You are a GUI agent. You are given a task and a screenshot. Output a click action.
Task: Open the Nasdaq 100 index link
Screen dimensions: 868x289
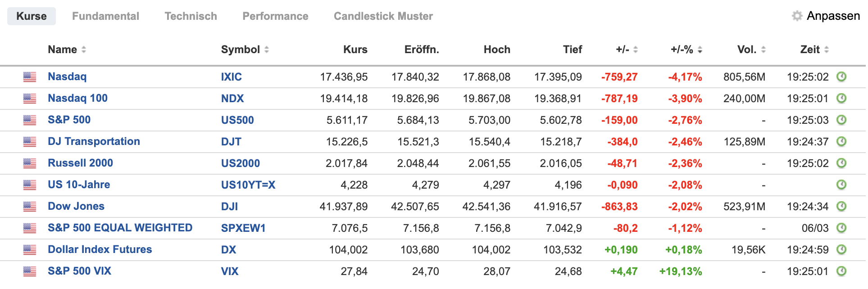coord(77,98)
